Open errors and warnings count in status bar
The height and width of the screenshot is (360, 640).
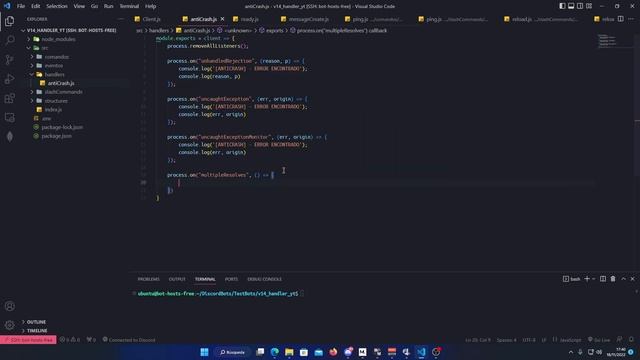[70, 340]
